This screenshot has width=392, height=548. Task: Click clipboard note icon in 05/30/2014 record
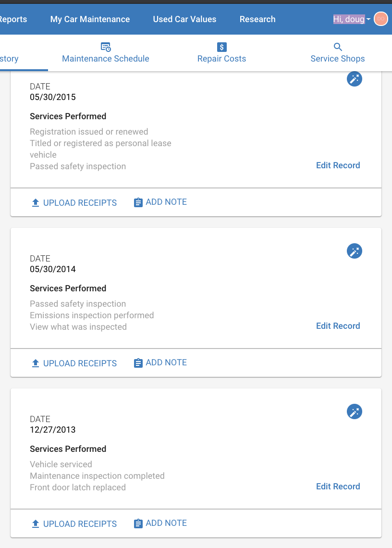[138, 363]
